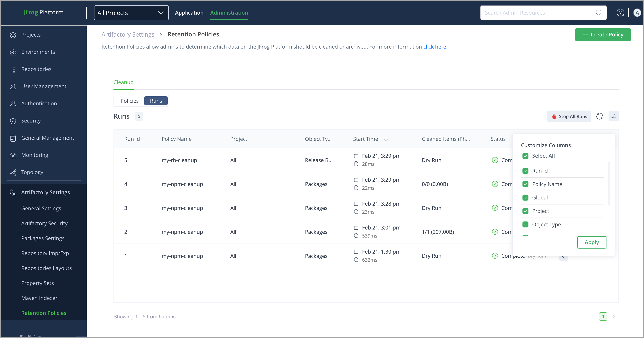Click the help question mark icon
644x338 pixels.
620,13
